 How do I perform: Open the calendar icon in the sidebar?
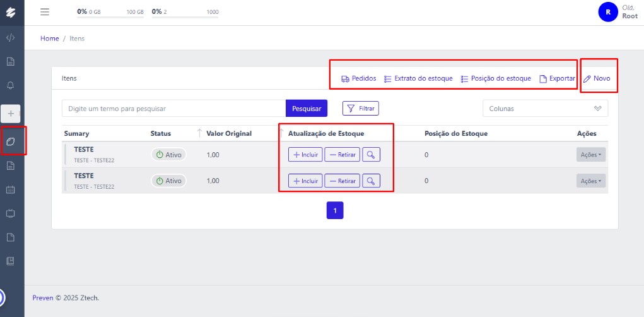11,189
